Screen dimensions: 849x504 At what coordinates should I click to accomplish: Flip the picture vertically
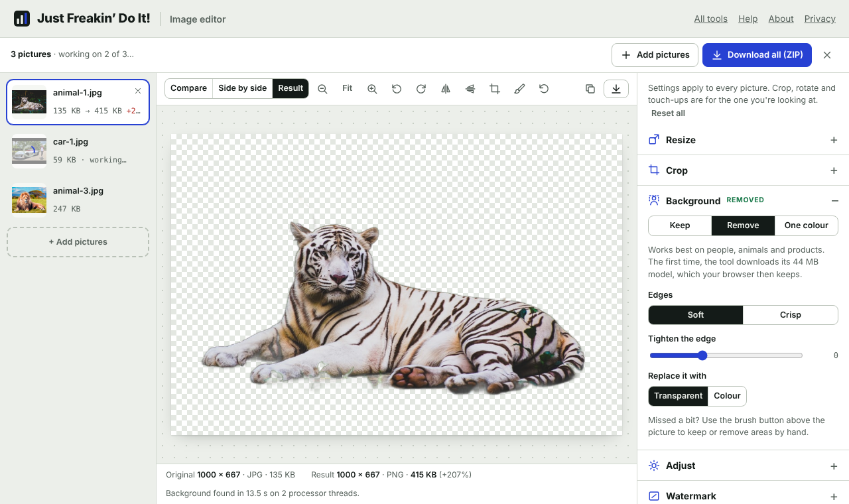470,89
